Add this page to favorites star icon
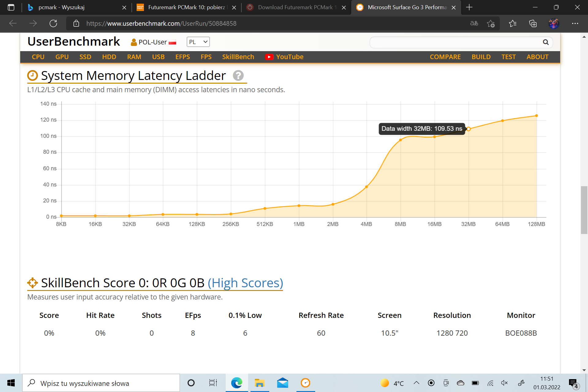Screen dimensions: 588x392 pos(491,24)
